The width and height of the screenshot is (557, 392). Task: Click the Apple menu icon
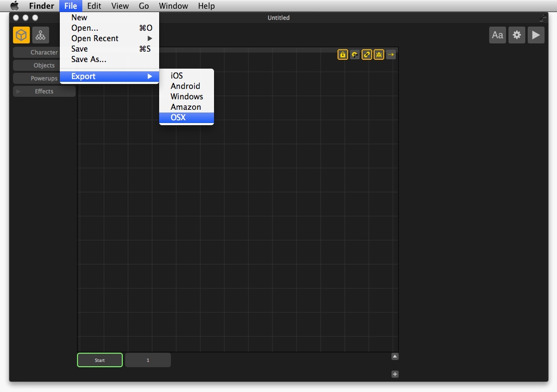coord(14,6)
